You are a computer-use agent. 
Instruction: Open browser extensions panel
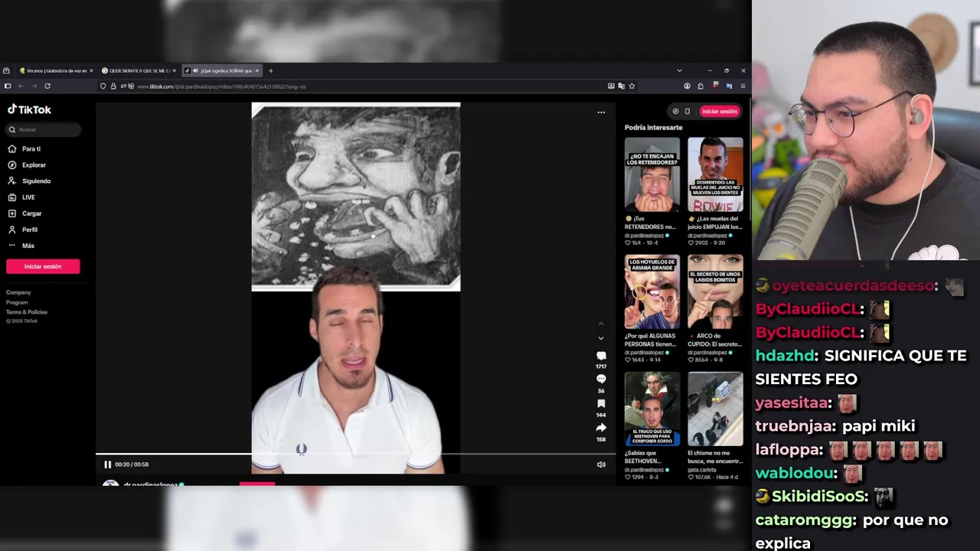(701, 86)
